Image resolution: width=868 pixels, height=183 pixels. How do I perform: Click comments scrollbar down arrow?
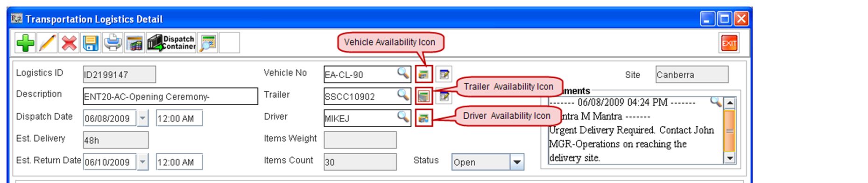(730, 158)
